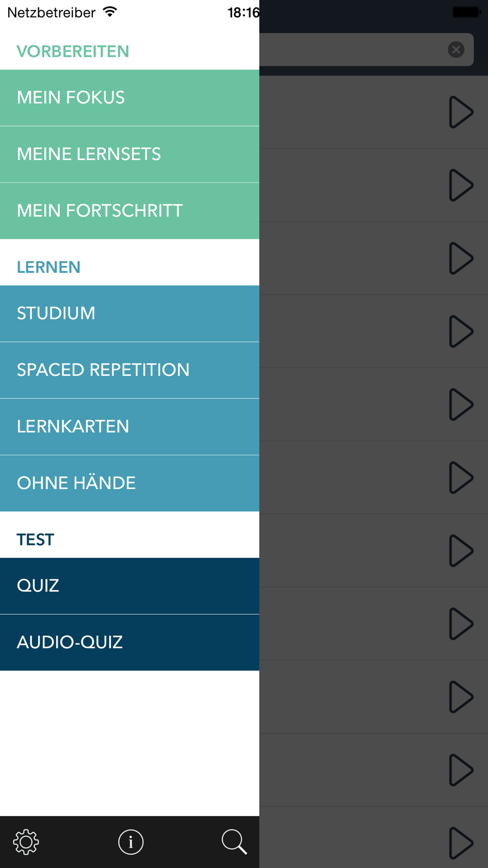Start the Audio-Quiz
This screenshot has height=868, width=488.
[x=129, y=642]
